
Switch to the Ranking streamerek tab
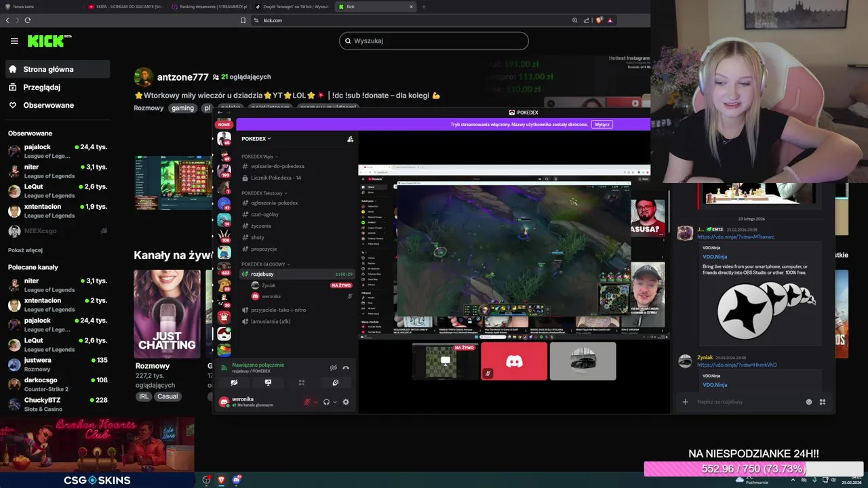(x=208, y=7)
